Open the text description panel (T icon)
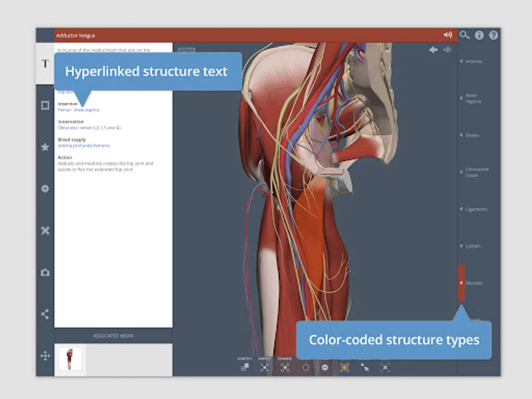The width and height of the screenshot is (532, 399). pyautogui.click(x=45, y=64)
